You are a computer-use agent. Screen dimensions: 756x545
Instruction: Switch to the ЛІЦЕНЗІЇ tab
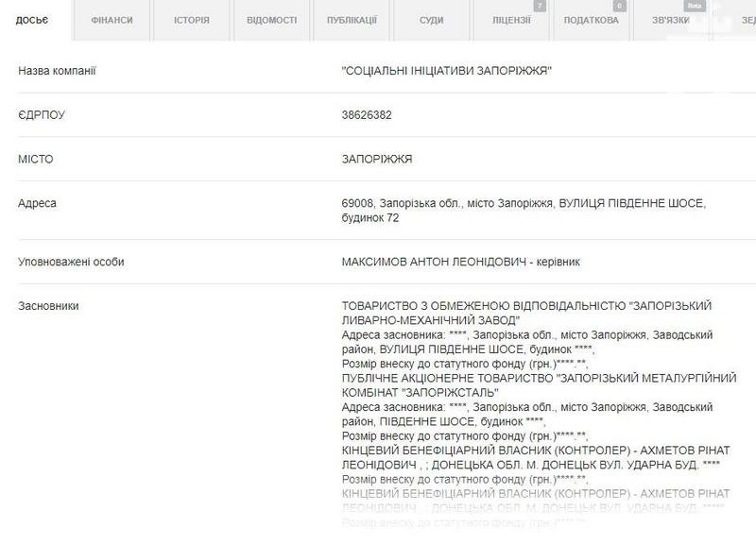pos(511,20)
